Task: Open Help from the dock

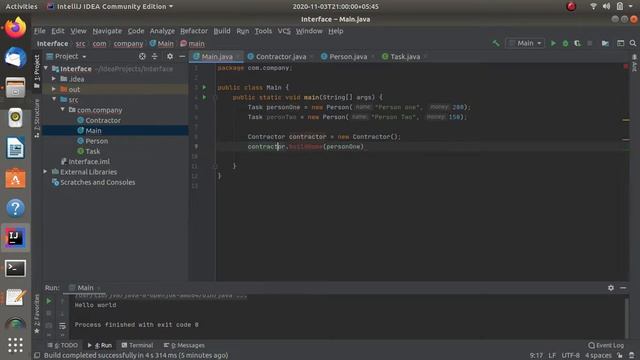Action: [x=15, y=208]
